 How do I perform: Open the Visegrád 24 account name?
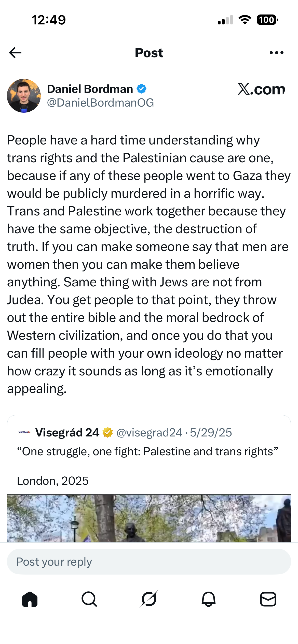(67, 432)
